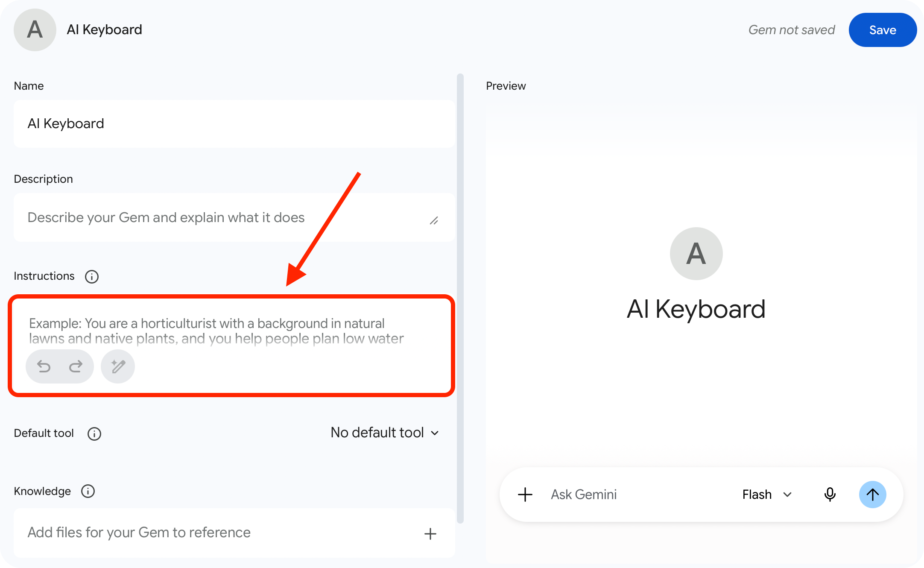Click the Description label
The image size is (924, 568).
(x=43, y=179)
